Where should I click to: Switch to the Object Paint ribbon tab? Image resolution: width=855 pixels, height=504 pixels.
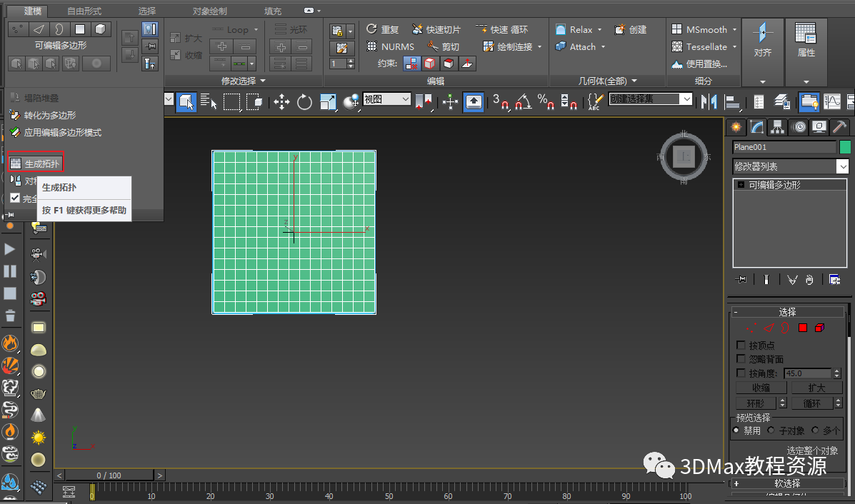click(x=209, y=11)
